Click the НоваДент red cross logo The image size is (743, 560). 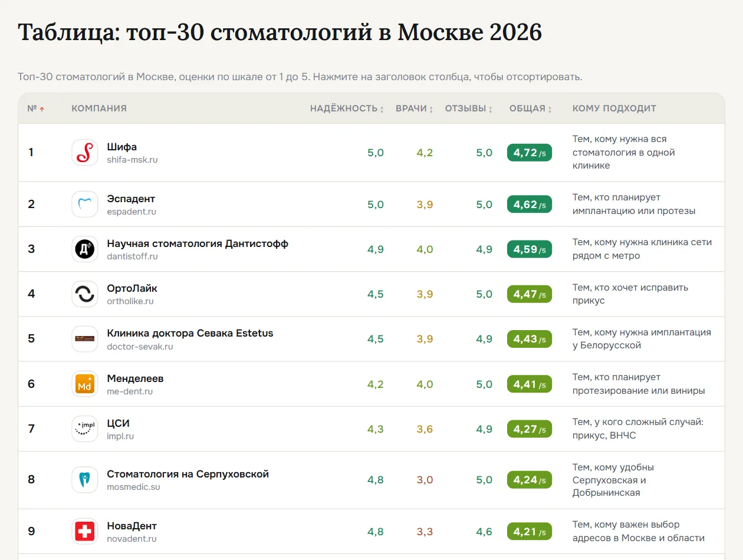(x=85, y=532)
